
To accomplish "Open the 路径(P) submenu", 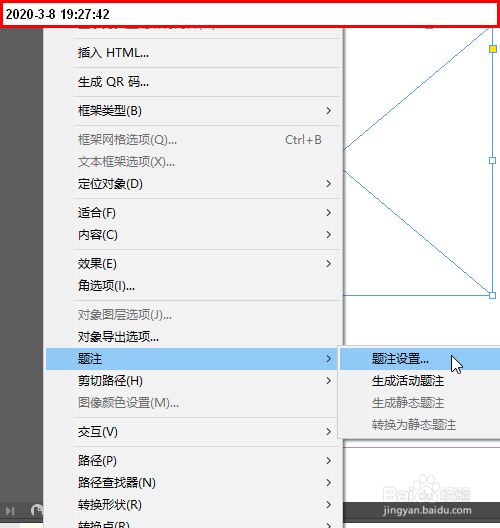I will [193, 461].
